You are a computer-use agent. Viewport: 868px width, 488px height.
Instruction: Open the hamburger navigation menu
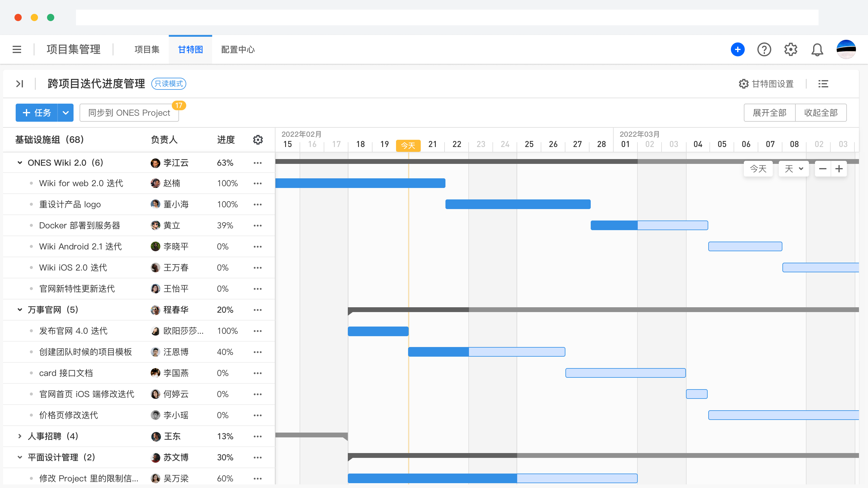coord(17,49)
